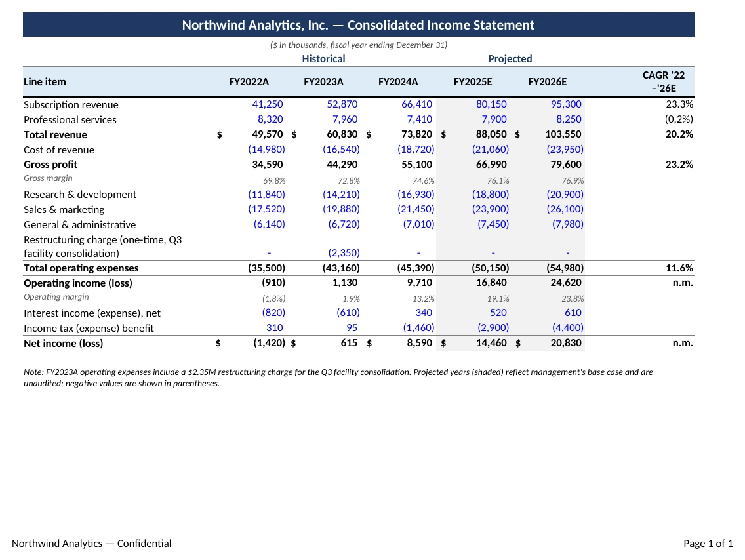Click the restructuring footnote starting 'Note: FY2023A'
The image size is (745, 560).
coord(338,378)
